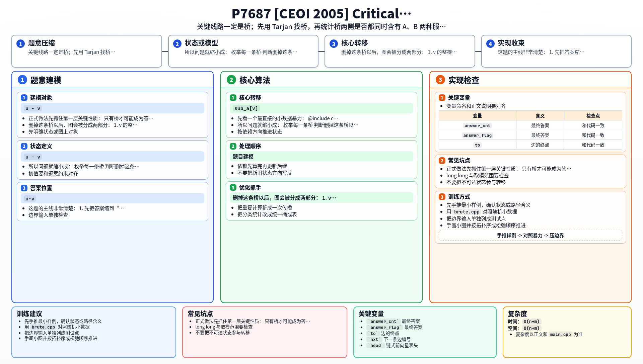643x364 pixels.
Task: Click the subtitle starting with 关键线路一定是桥
Action: coord(321,27)
